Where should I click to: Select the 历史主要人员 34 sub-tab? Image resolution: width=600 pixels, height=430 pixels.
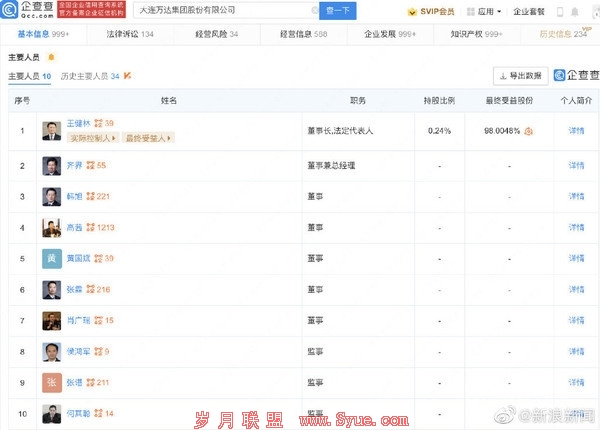pos(90,76)
